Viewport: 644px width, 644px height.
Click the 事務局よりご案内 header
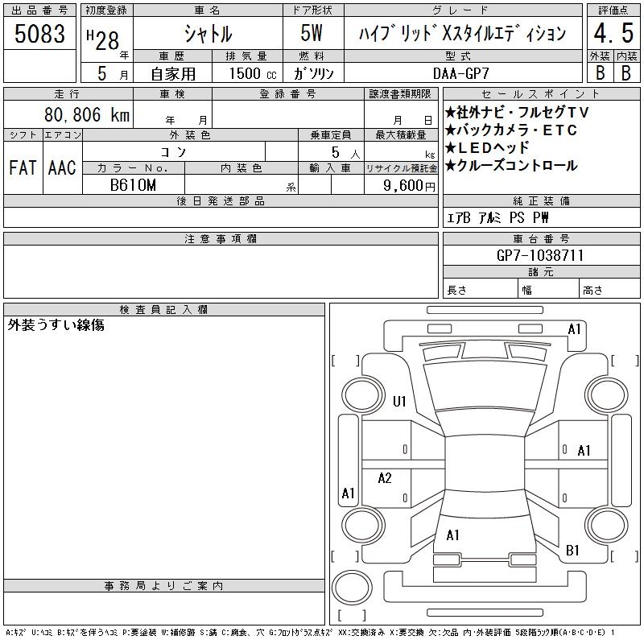pos(164,586)
